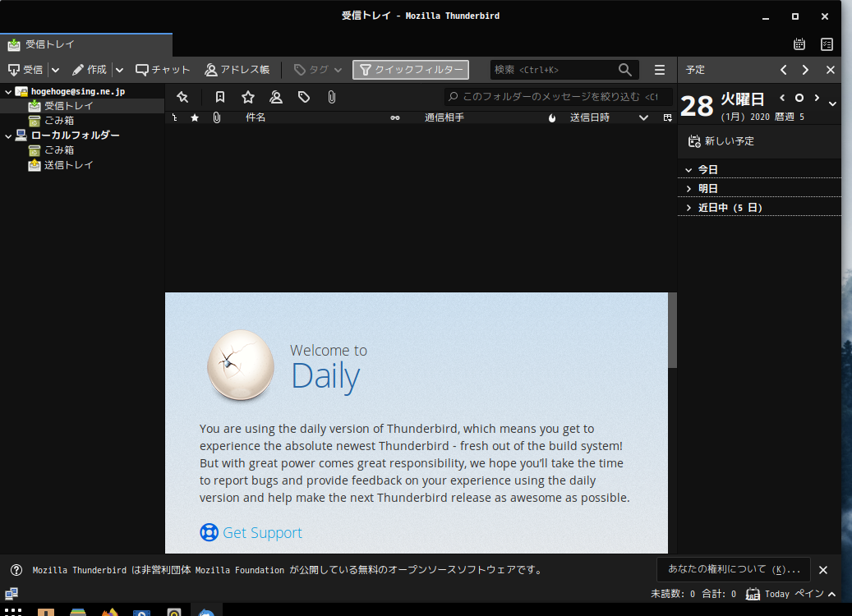This screenshot has width=852, height=616.
Task: Toggle attachment messages quick filter
Action: click(x=331, y=97)
